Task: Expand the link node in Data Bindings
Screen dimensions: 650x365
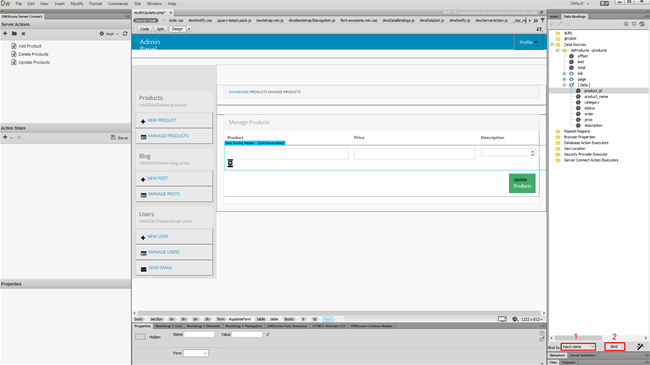Action: tap(564, 73)
